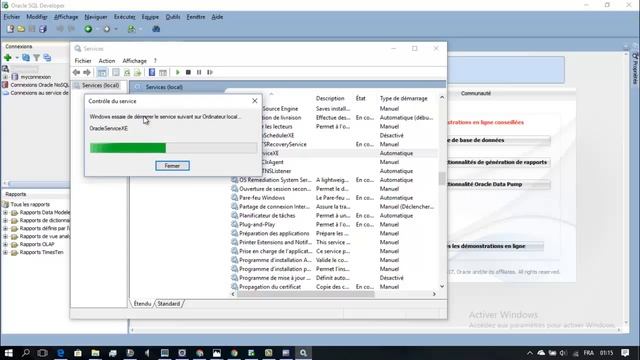
Task: Click the binoculars Find DB Object icon
Action: [x=156, y=29]
